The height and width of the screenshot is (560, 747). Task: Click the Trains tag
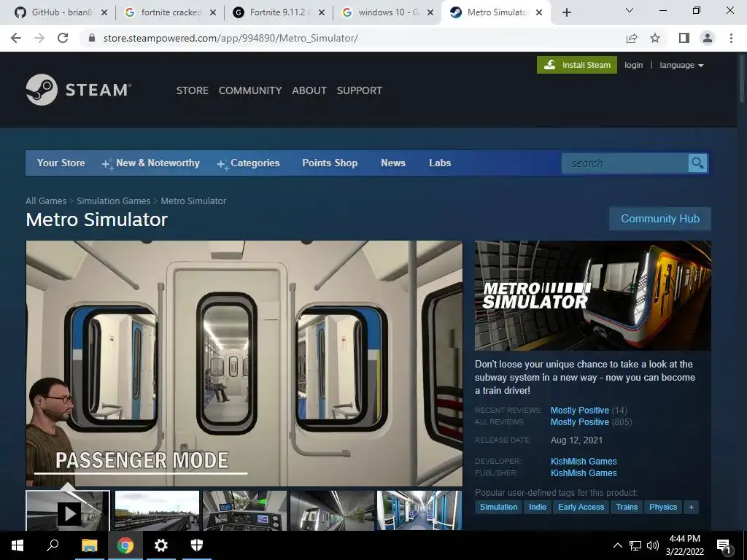click(627, 507)
